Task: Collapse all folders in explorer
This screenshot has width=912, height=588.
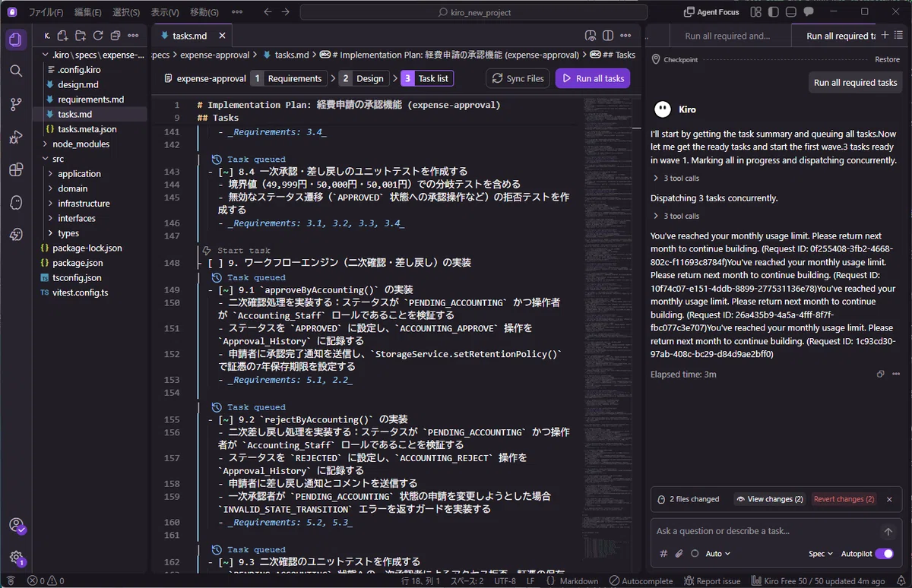Action: [x=116, y=36]
